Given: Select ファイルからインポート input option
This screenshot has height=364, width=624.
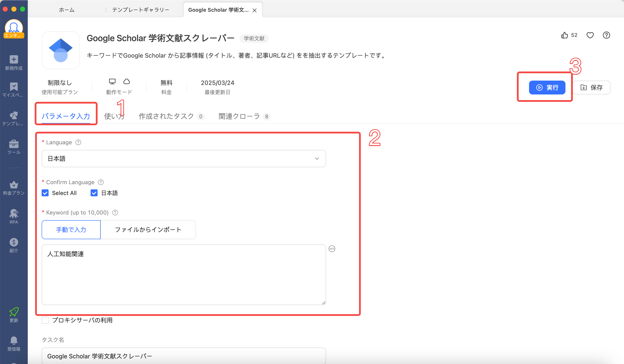Looking at the screenshot, I should click(x=148, y=230).
